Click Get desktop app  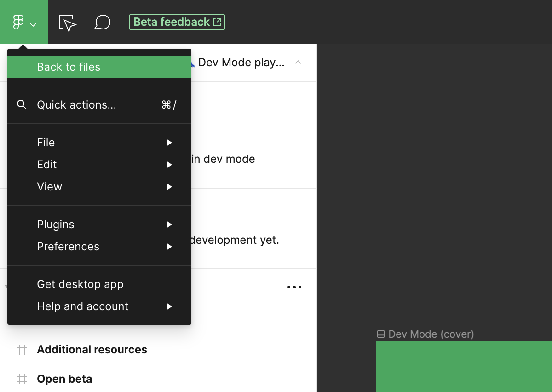[x=80, y=284]
